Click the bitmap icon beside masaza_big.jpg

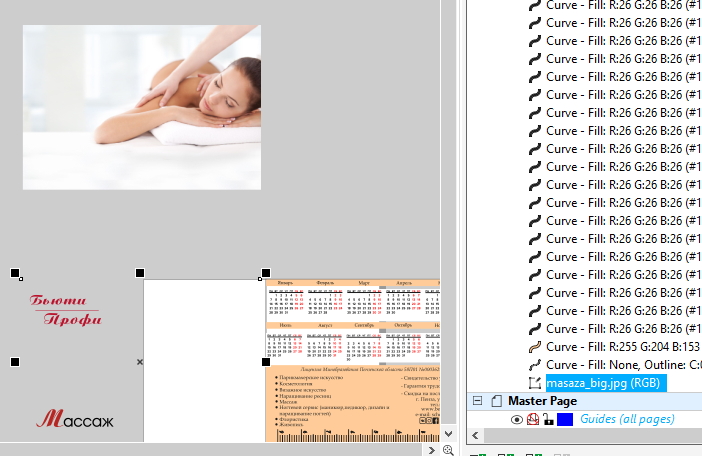(535, 383)
